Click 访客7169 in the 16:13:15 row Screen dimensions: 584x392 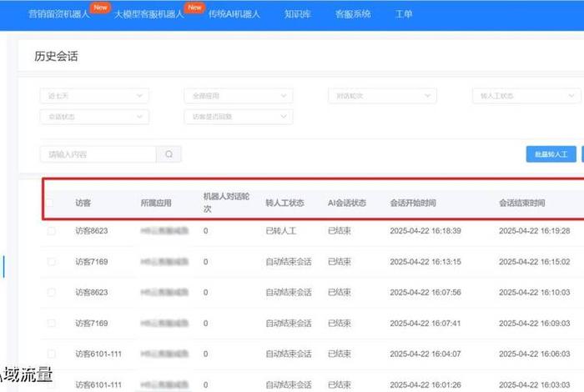tap(92, 262)
